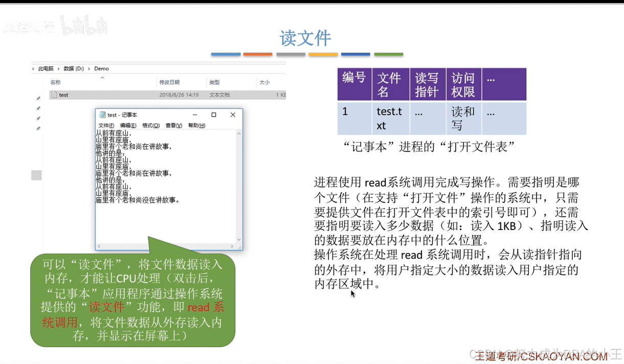Click Notepad's horizontal scrollbar track
This screenshot has height=364, width=624.
coord(166,246)
